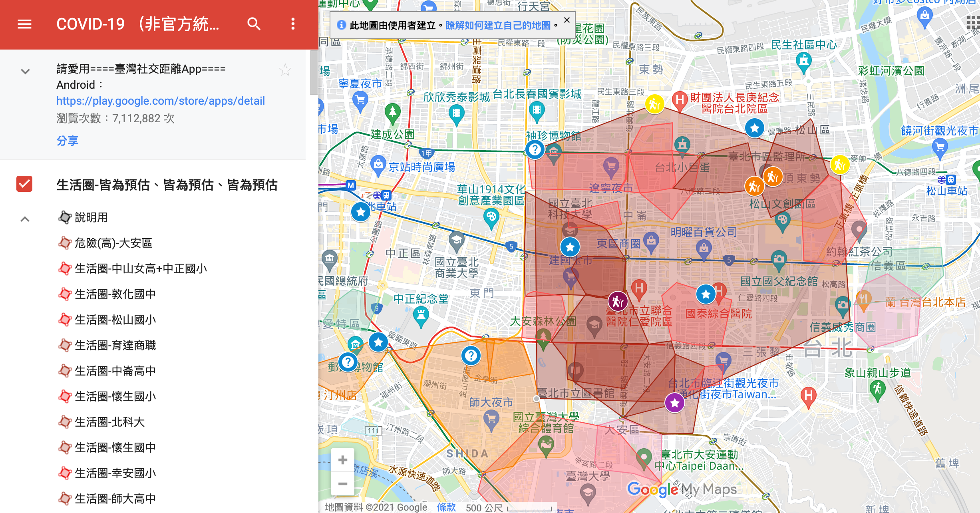Click the 分享 share link
Screen dimensions: 980x513
(68, 141)
